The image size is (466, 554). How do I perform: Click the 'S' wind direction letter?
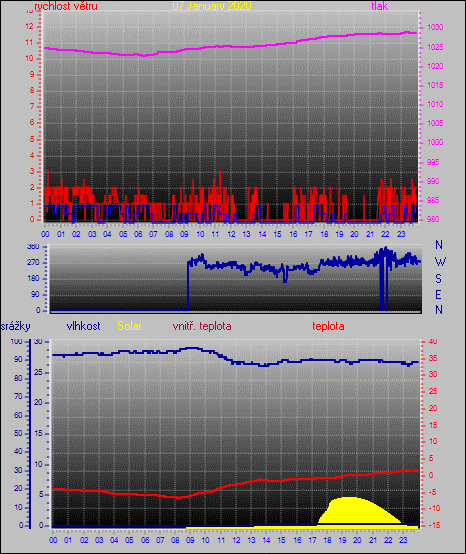point(438,279)
